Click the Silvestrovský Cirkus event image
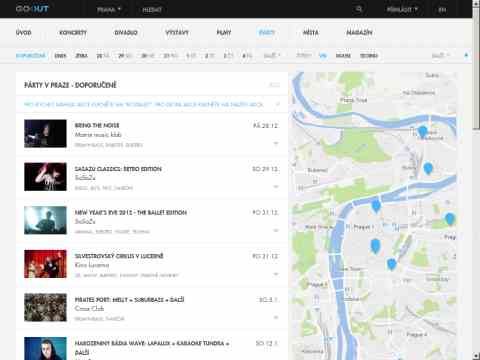This screenshot has width=480, height=360. pyautogui.click(x=45, y=264)
